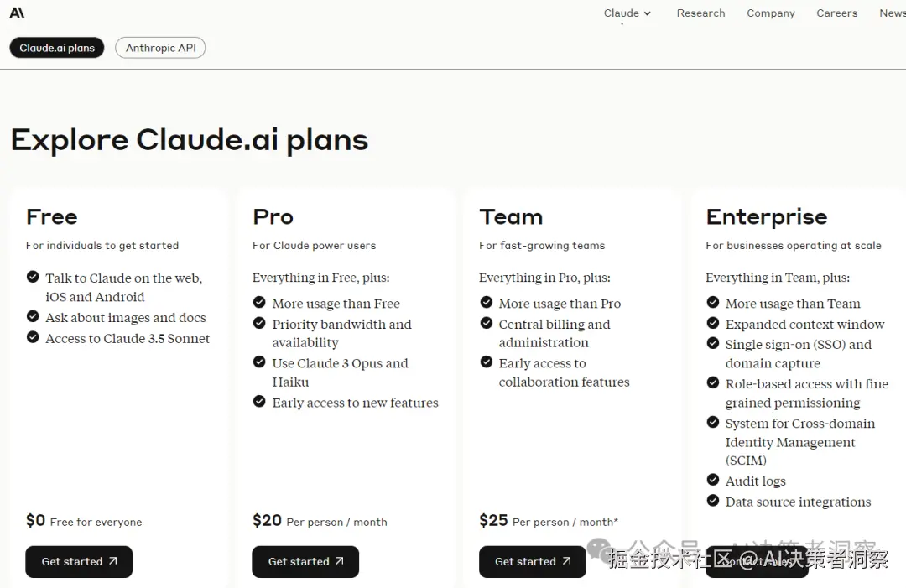Click checkmark beside Use Claude 3 Opus
906x588 pixels.
point(259,362)
